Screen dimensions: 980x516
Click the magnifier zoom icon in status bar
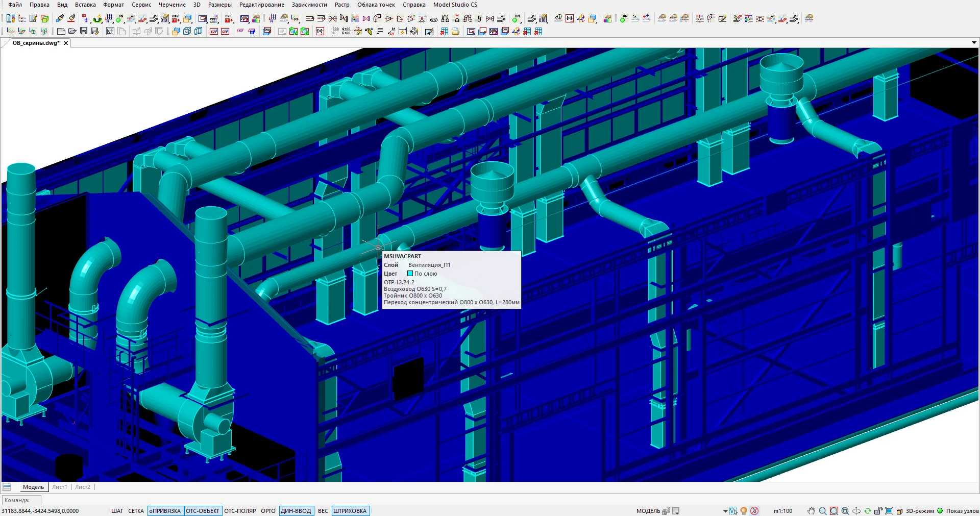[822, 511]
